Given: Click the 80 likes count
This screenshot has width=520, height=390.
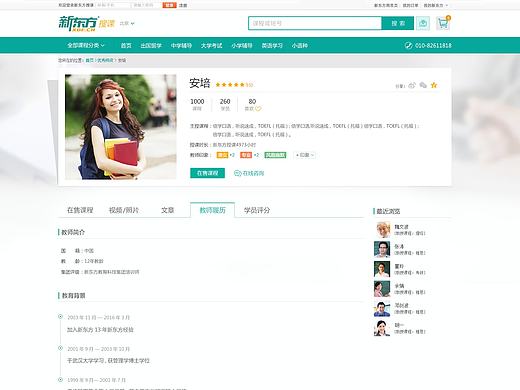Looking at the screenshot, I should click(x=252, y=101).
